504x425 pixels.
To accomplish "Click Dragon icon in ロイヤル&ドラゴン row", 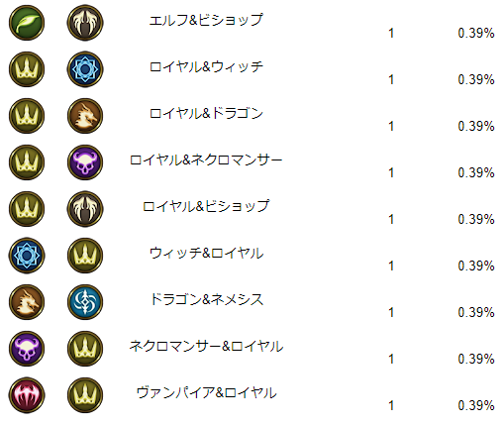I will point(85,116).
